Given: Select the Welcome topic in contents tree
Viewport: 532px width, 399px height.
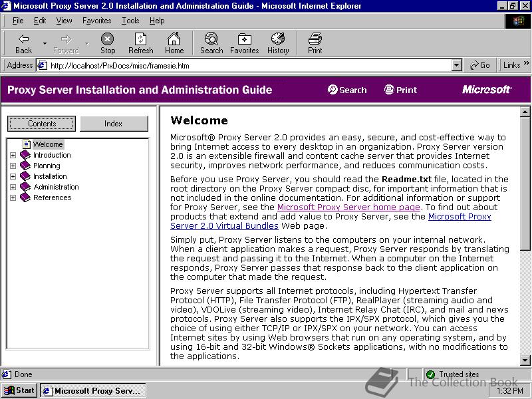Looking at the screenshot, I should (48, 144).
